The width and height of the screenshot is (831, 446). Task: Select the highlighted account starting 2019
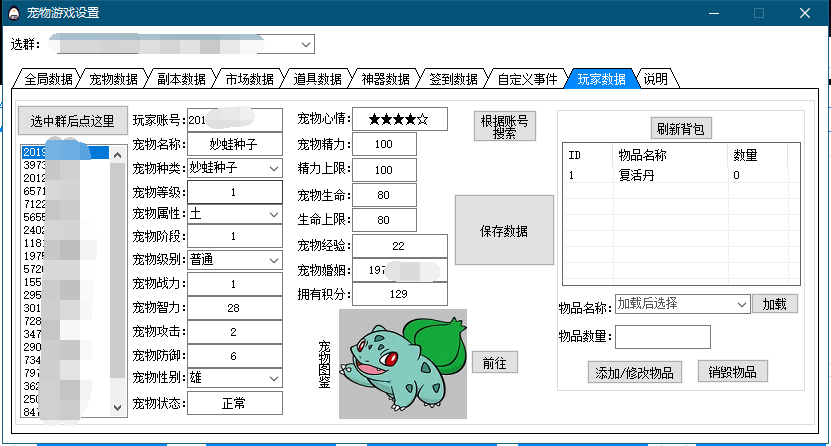(65, 153)
